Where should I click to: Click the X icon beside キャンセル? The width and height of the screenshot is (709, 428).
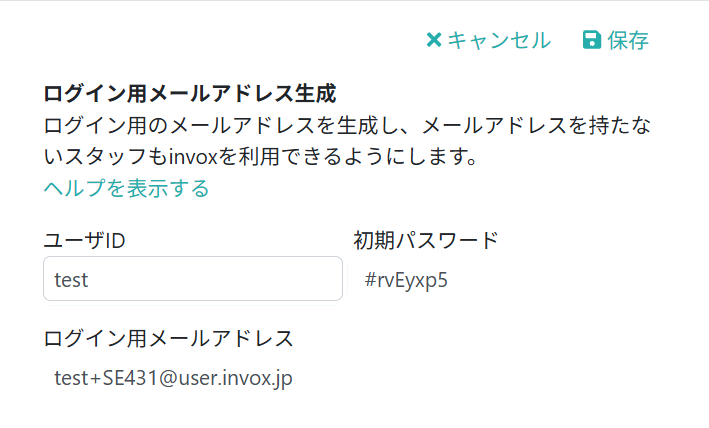[434, 40]
